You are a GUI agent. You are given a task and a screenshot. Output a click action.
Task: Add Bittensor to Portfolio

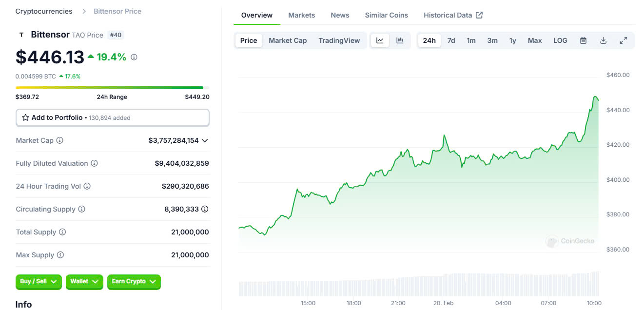point(112,117)
